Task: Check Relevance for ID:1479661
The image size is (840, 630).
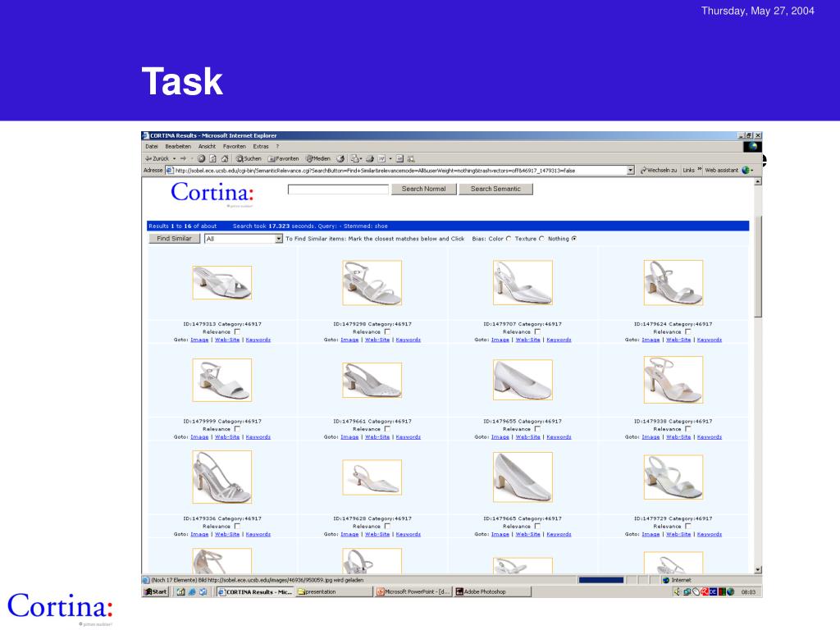Action: pyautogui.click(x=387, y=429)
